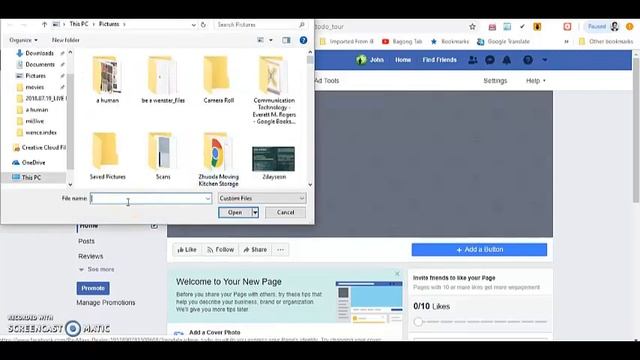Click the Promote button

(x=93, y=288)
